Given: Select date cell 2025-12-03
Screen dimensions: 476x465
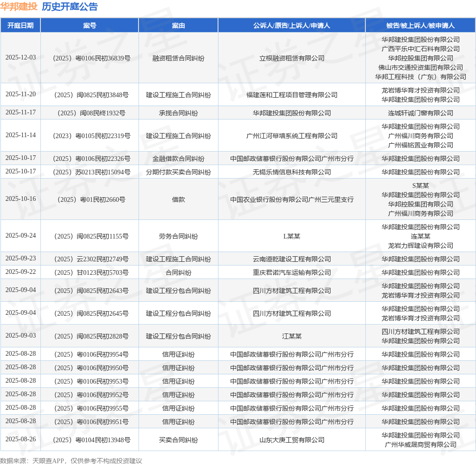Looking at the screenshot, I should click(20, 57).
